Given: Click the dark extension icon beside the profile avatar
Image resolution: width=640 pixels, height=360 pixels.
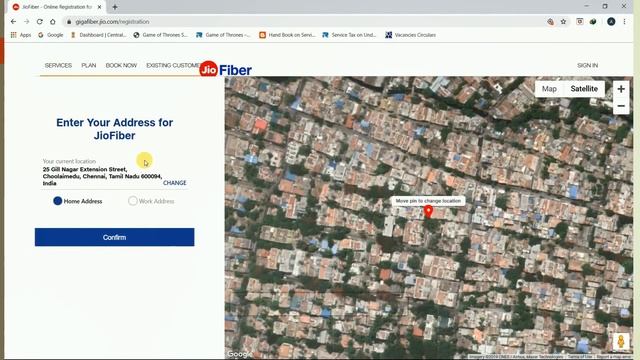Looking at the screenshot, I should coord(593,22).
